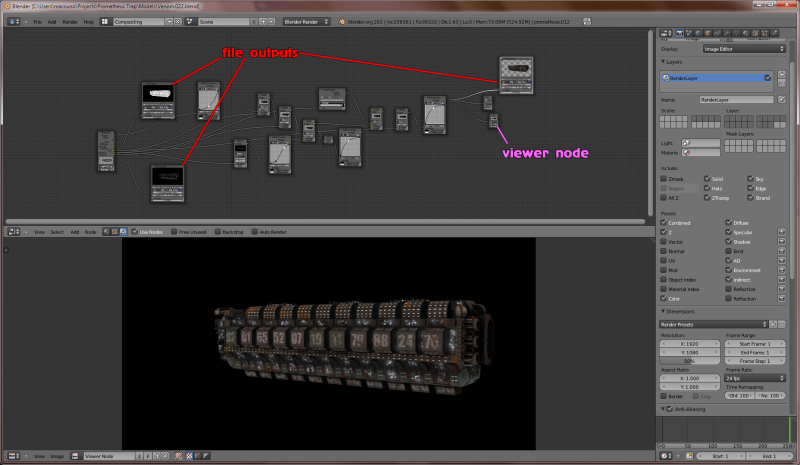
Task: Enable the Backdrop checkbox
Action: 217,232
